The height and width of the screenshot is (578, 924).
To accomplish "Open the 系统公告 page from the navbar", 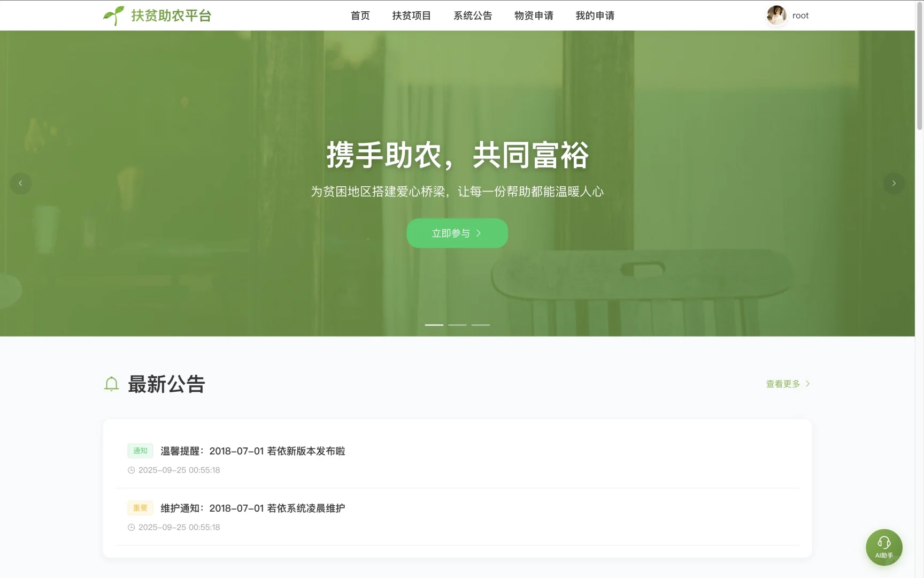I will (x=473, y=16).
